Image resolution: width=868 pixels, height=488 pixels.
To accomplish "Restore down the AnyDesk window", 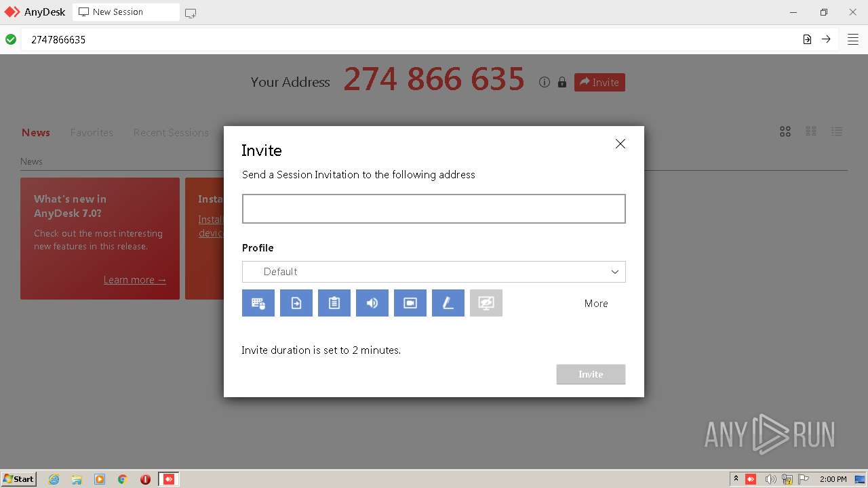I will (824, 12).
